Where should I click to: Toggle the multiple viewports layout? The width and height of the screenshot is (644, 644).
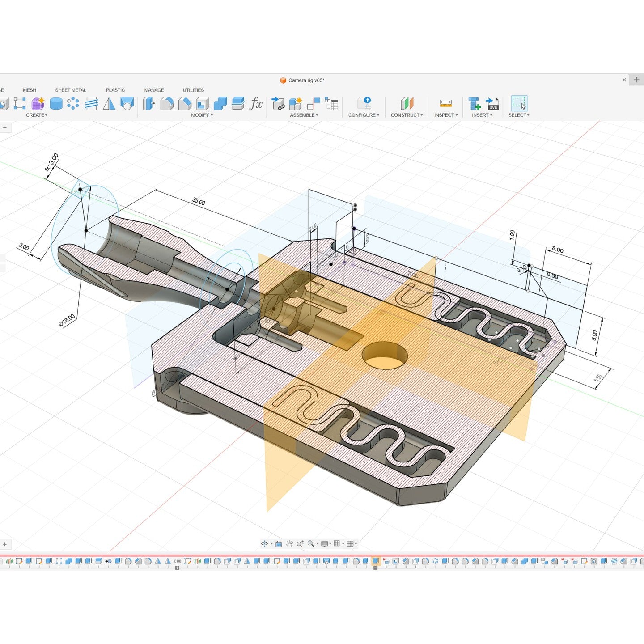pyautogui.click(x=351, y=543)
